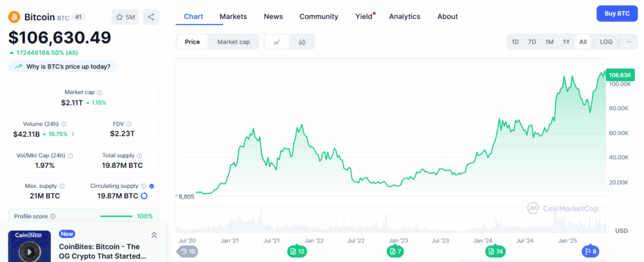Click the orange Bitcoin logo icon

tap(14, 17)
